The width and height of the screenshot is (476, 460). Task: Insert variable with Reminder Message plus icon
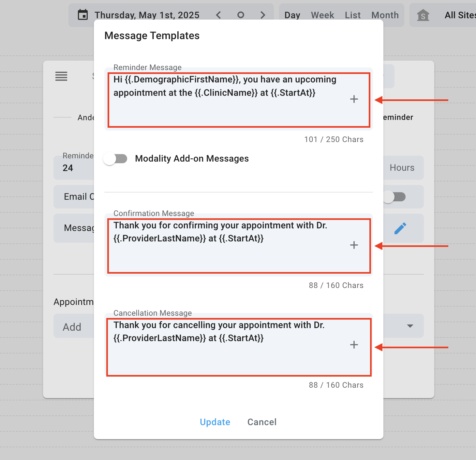354,99
